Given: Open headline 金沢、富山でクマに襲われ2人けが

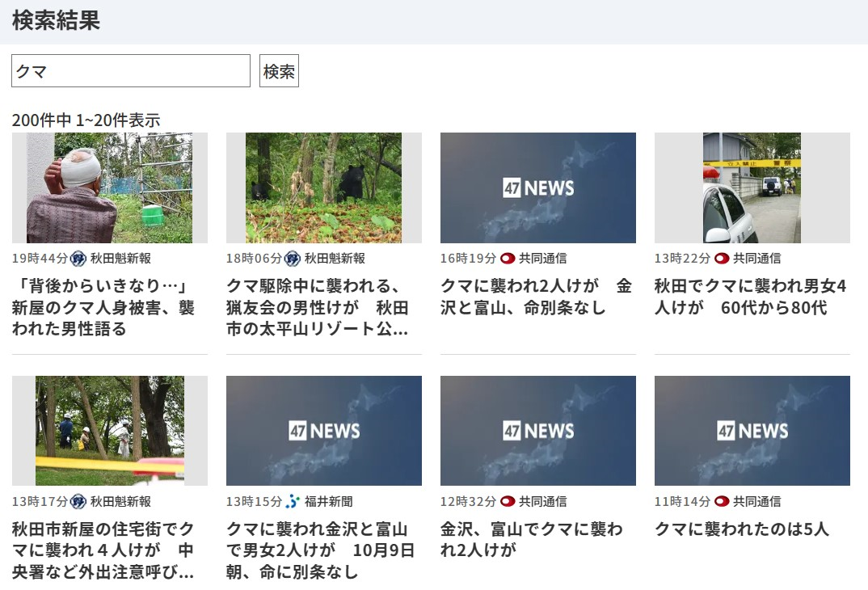Looking at the screenshot, I should (532, 540).
